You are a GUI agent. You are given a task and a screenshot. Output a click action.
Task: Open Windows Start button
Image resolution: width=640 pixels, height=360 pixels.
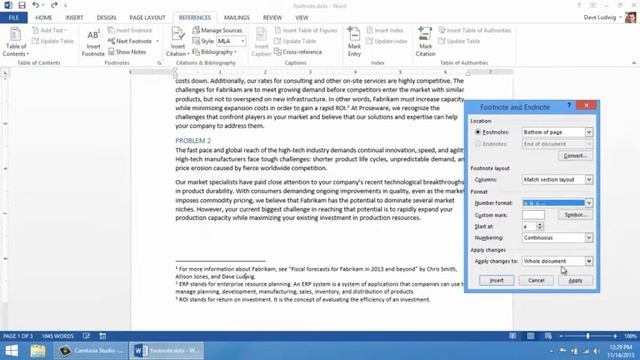pos(11,351)
